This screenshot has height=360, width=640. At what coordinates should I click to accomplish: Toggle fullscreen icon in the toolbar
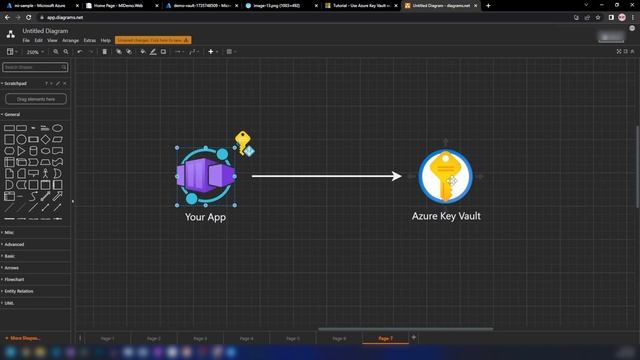tap(619, 51)
